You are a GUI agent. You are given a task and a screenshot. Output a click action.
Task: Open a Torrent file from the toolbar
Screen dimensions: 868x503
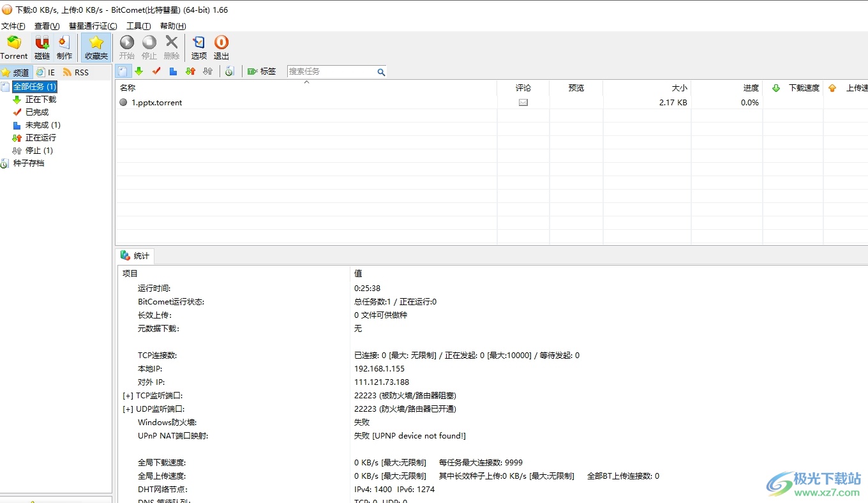click(14, 48)
